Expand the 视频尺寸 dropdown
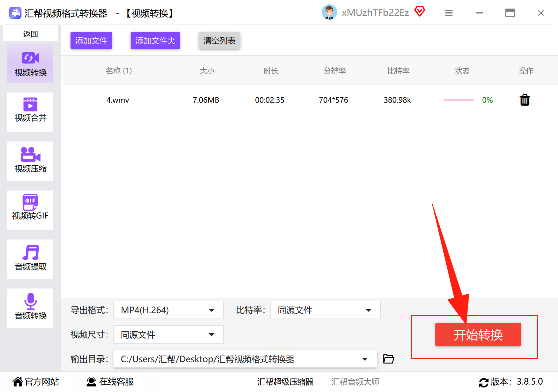Viewport: 558px width, 392px height. point(168,334)
